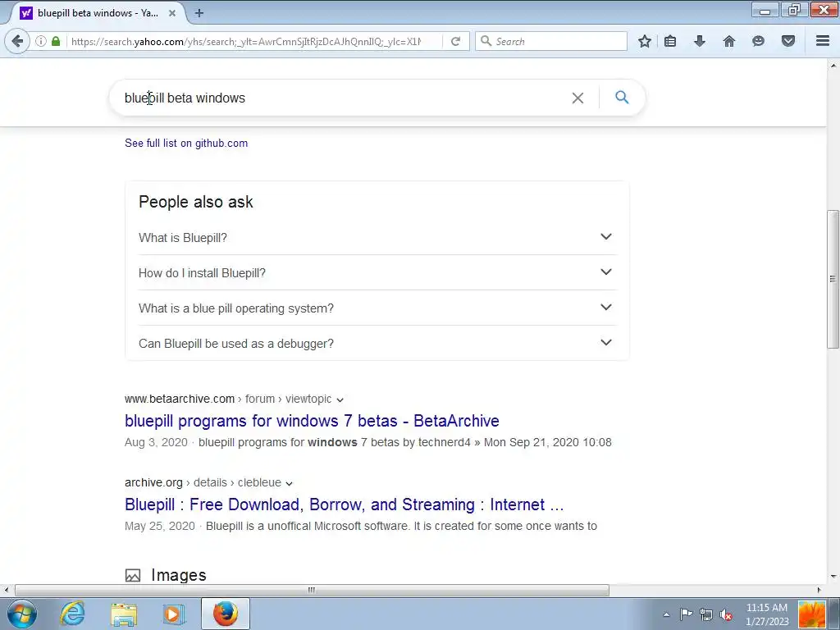
Task: Click the horizontal scrollbar right arrow
Action: (x=819, y=590)
